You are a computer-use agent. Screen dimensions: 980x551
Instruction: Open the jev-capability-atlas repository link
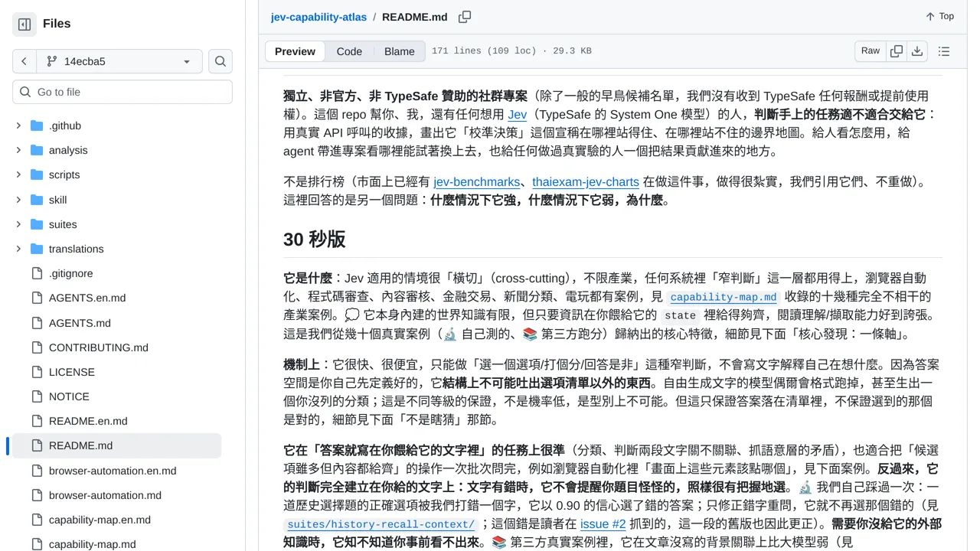click(x=318, y=17)
